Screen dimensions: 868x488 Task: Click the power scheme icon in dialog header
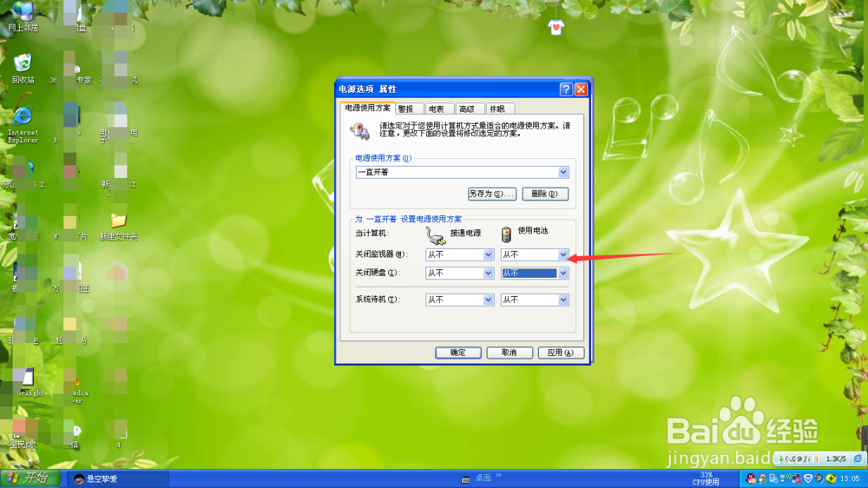click(360, 131)
